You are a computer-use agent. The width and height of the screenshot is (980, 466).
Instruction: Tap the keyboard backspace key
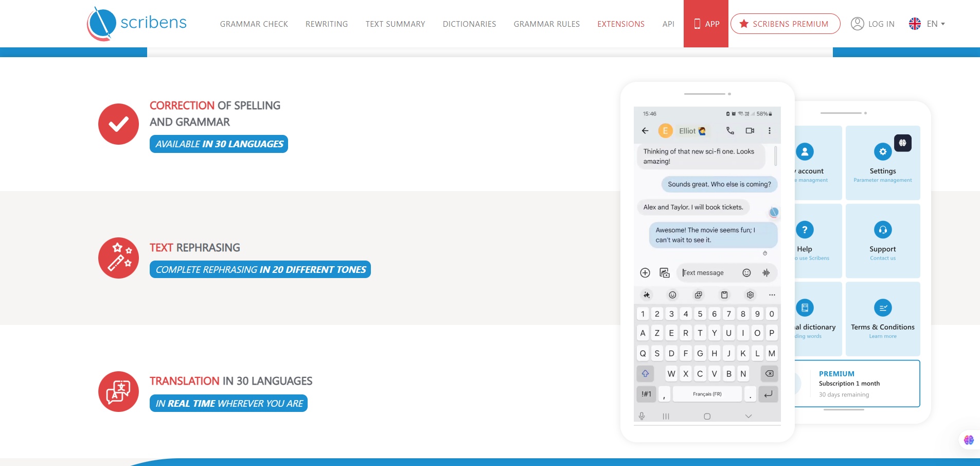pos(769,374)
